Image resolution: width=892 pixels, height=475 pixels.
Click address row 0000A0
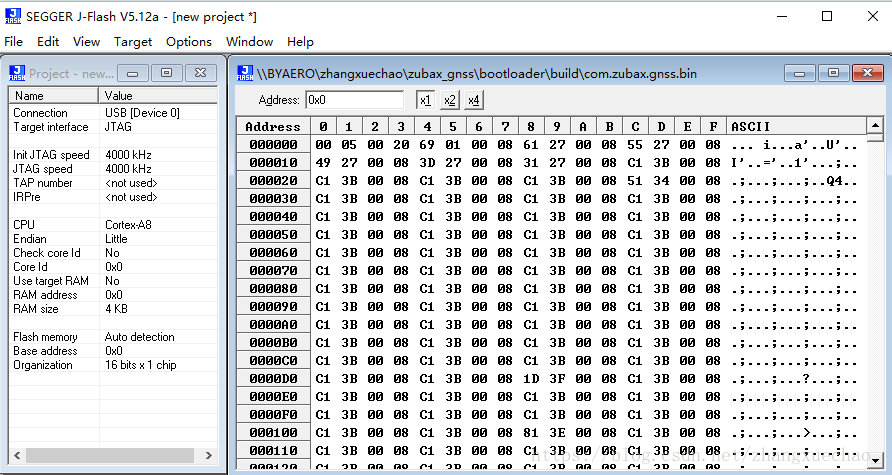pos(273,325)
